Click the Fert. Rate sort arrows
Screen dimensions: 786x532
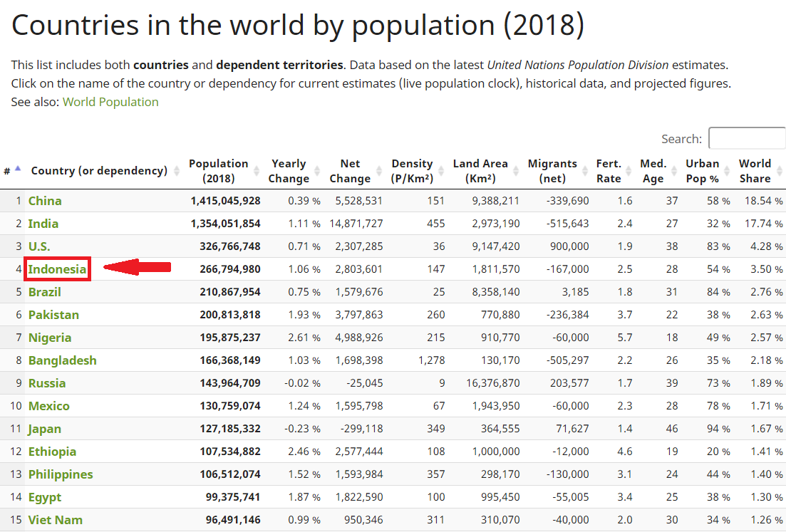point(629,171)
